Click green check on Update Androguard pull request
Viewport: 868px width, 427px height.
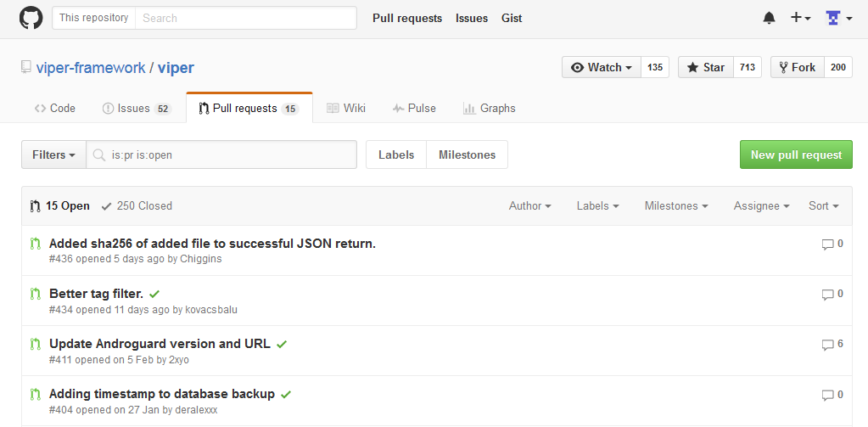pos(282,345)
